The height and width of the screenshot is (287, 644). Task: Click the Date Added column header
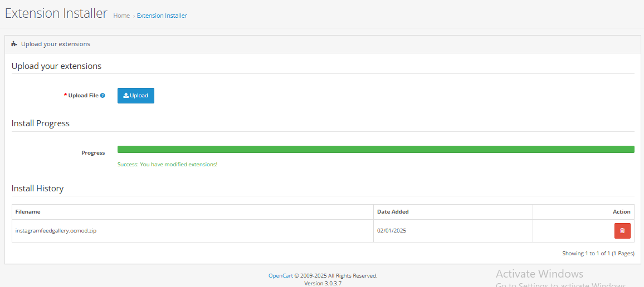tap(393, 212)
